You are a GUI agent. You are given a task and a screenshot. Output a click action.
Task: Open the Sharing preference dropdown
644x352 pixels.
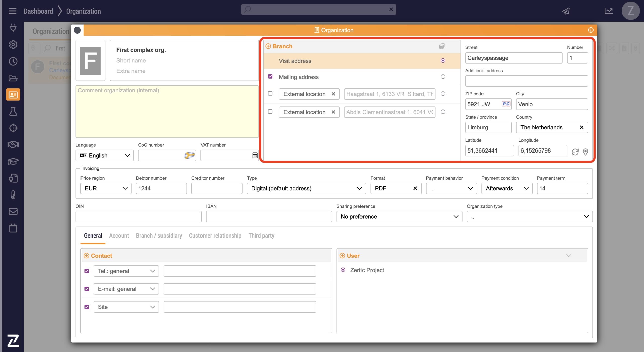(399, 217)
